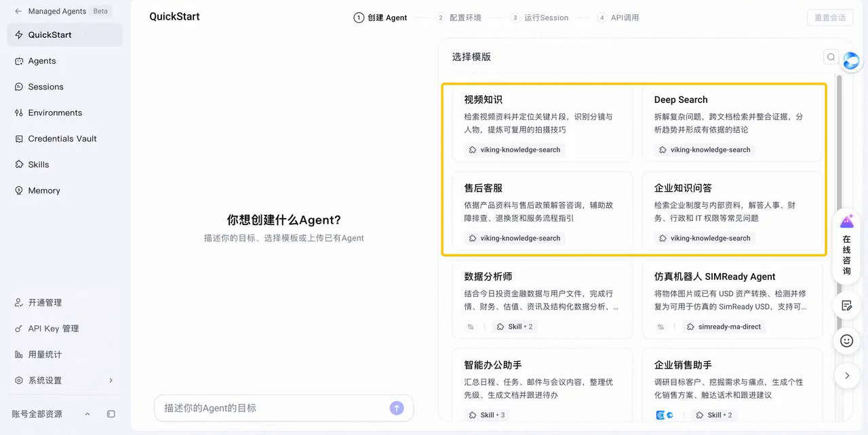Choose the 企业销售助手 template card

click(x=732, y=385)
